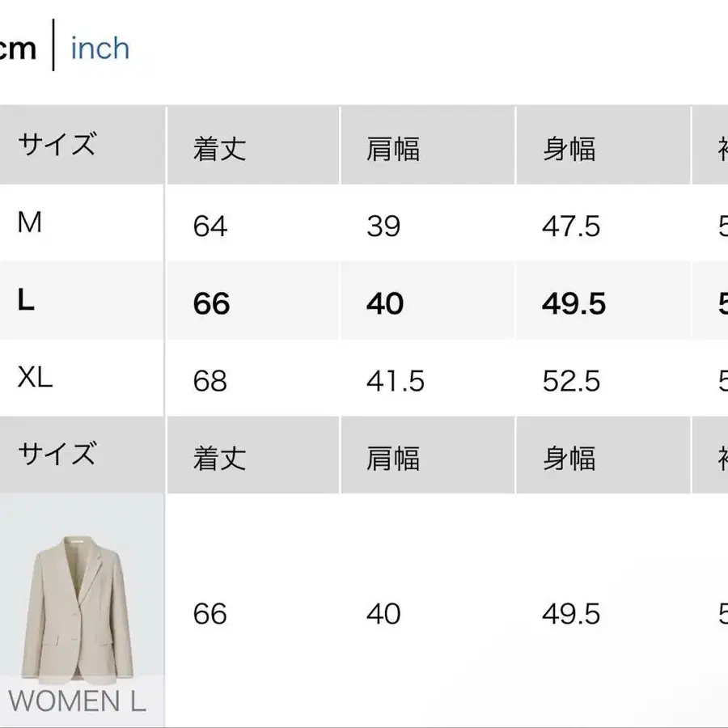Click the lower 肩幅 header cell
This screenshot has height=728, width=728.
point(393,459)
